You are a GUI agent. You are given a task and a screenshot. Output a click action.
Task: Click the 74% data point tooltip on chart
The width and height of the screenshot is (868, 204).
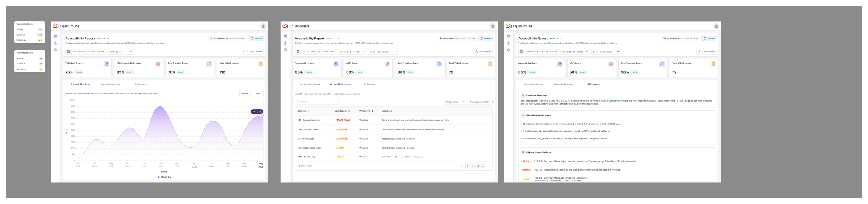click(x=257, y=112)
